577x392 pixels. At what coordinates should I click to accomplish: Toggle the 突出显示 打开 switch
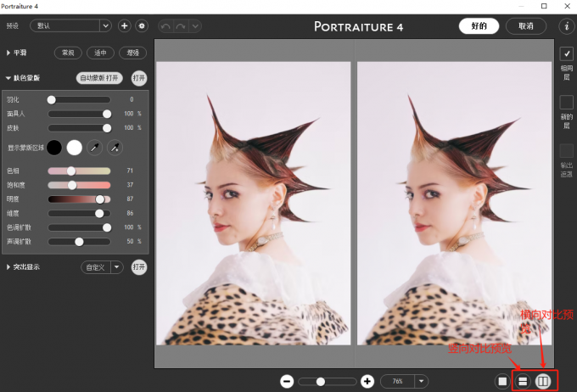(139, 267)
